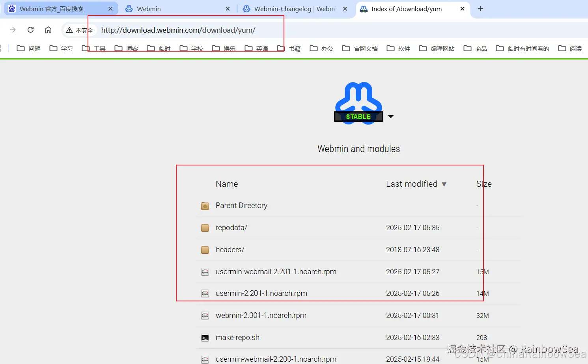Close the Webmin 官方_百度搜索 tab
Screen dimensions: 588x364
tap(110, 9)
